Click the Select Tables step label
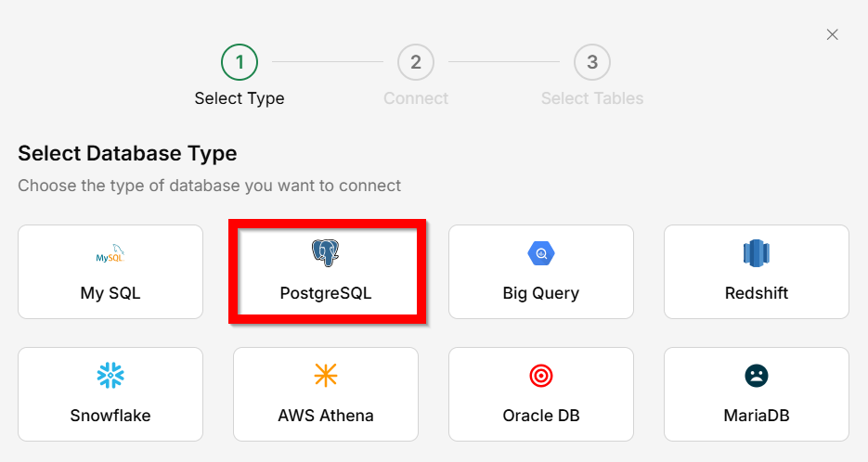The width and height of the screenshot is (868, 462). click(592, 98)
